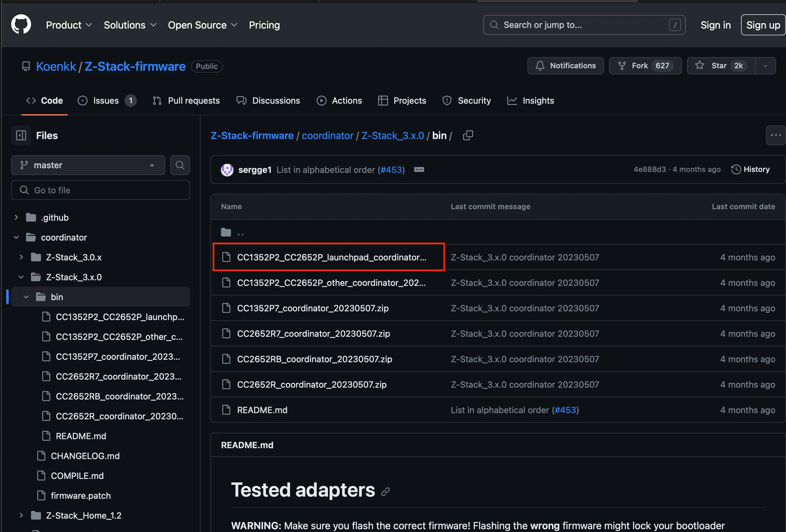The height and width of the screenshot is (532, 786).
Task: Open the Open Source menu
Action: [203, 25]
